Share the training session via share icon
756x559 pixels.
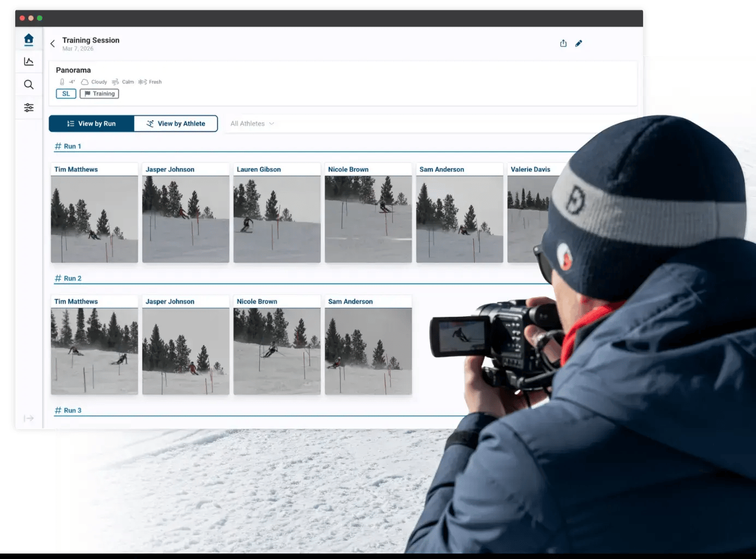tap(563, 43)
